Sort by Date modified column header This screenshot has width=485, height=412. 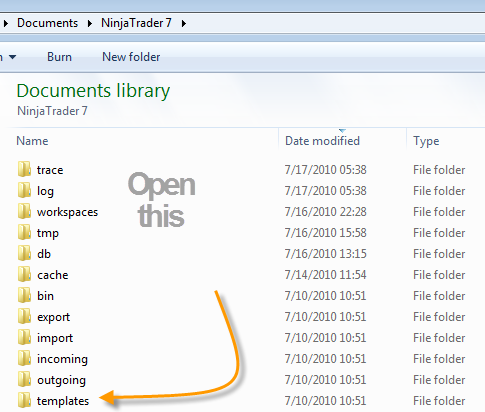(322, 141)
